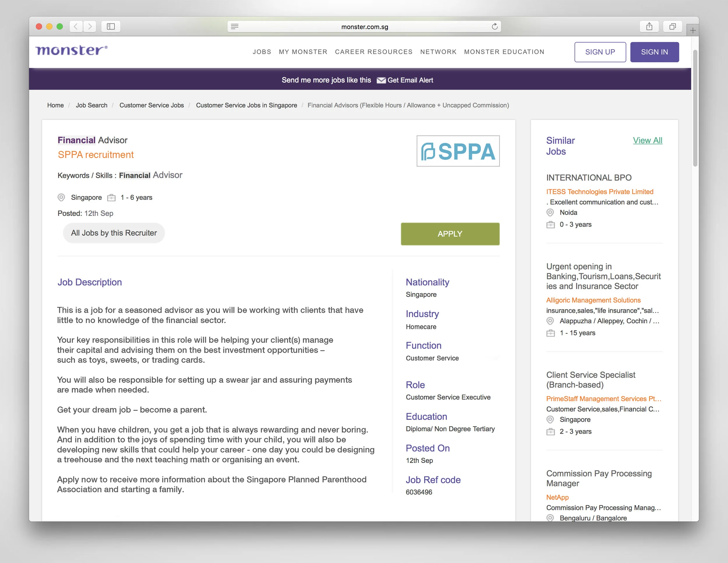Click the page reload icon
The height and width of the screenshot is (563, 728).
pyautogui.click(x=495, y=27)
